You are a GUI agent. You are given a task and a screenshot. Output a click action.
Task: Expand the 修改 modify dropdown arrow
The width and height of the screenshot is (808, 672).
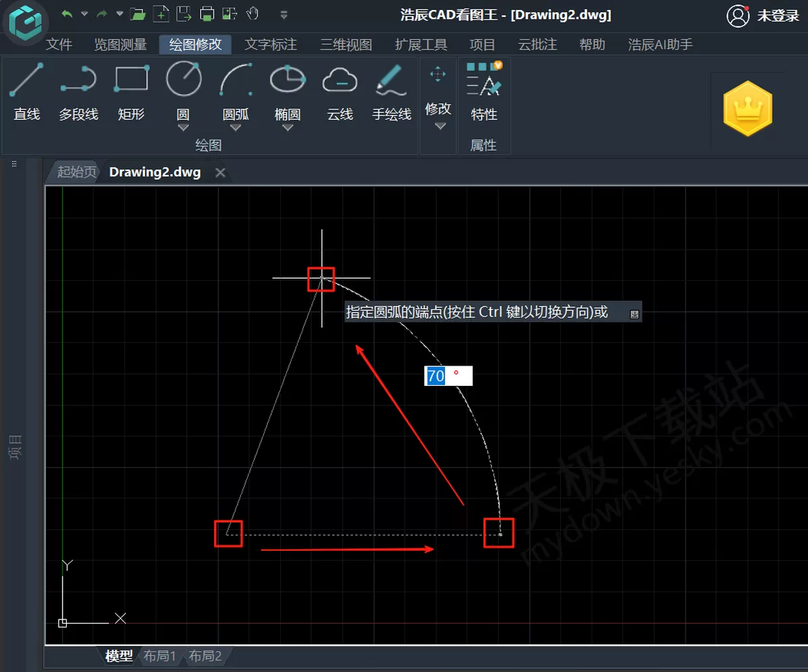(x=440, y=126)
